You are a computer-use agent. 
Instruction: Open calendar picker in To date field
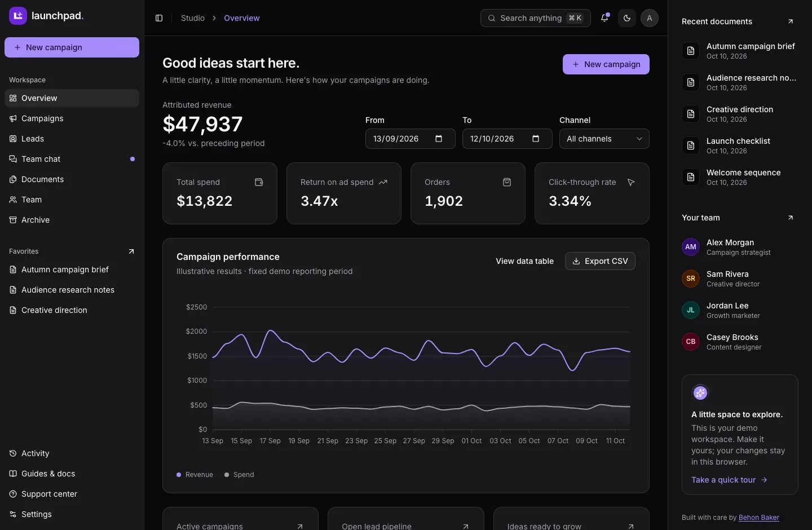[x=536, y=139]
